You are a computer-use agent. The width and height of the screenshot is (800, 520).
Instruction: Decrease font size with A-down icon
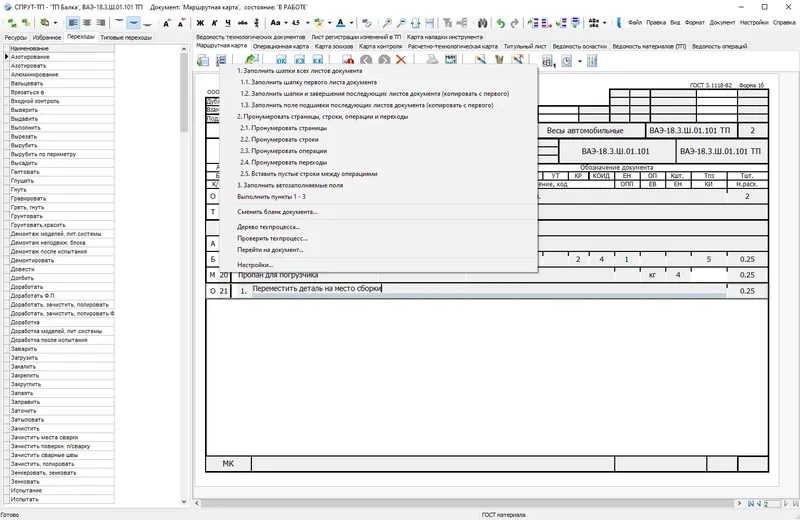181,23
